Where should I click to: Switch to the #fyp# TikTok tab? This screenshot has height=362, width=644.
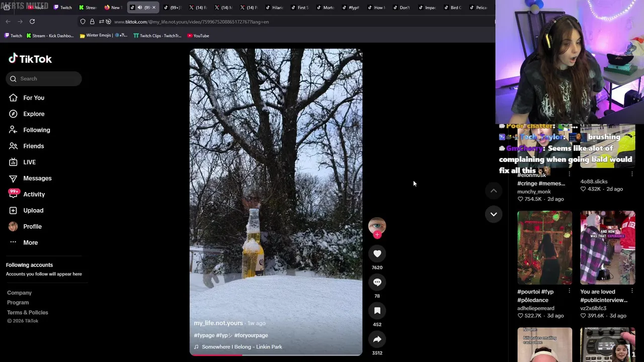(351, 8)
